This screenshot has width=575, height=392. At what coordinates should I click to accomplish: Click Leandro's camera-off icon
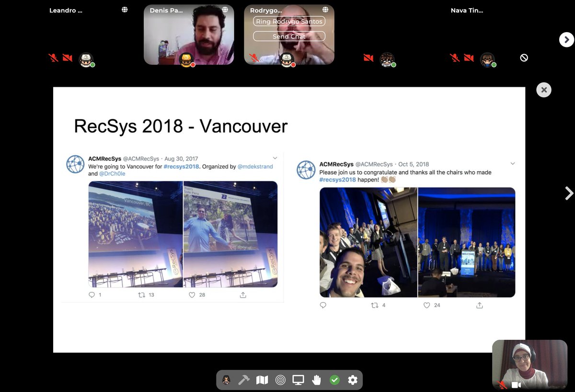[x=68, y=58]
